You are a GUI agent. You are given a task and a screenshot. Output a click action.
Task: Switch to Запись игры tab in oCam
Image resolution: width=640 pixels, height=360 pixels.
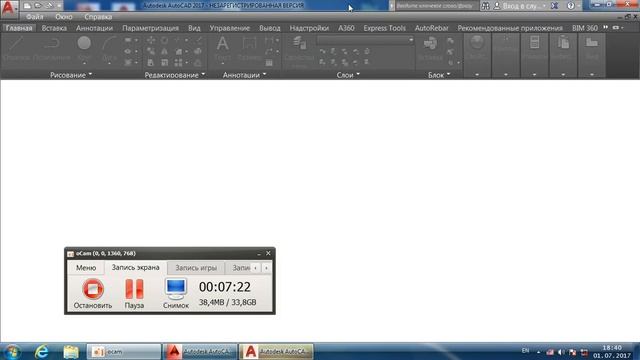pyautogui.click(x=196, y=268)
